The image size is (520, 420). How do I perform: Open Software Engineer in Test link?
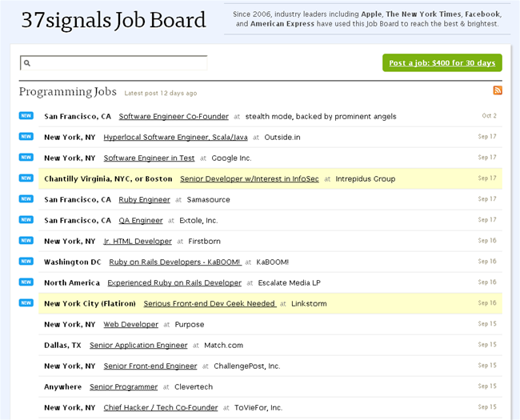tap(149, 158)
